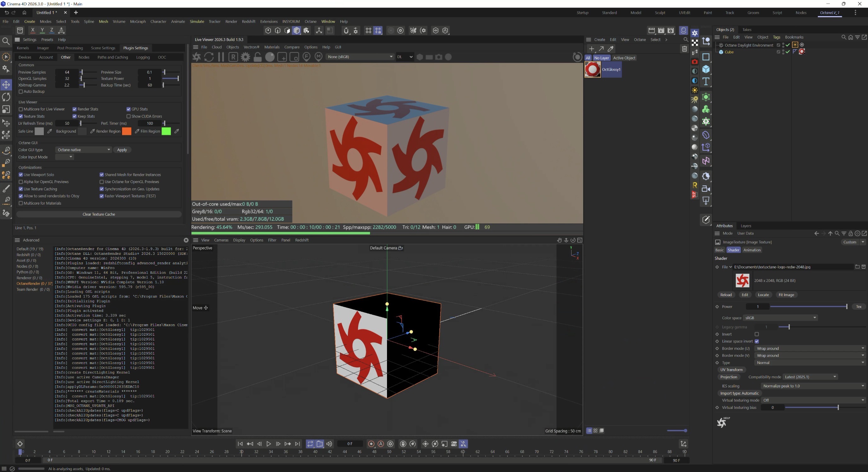Toggle clay mode sphere in Live Viewer
This screenshot has width=868, height=472.
click(270, 57)
